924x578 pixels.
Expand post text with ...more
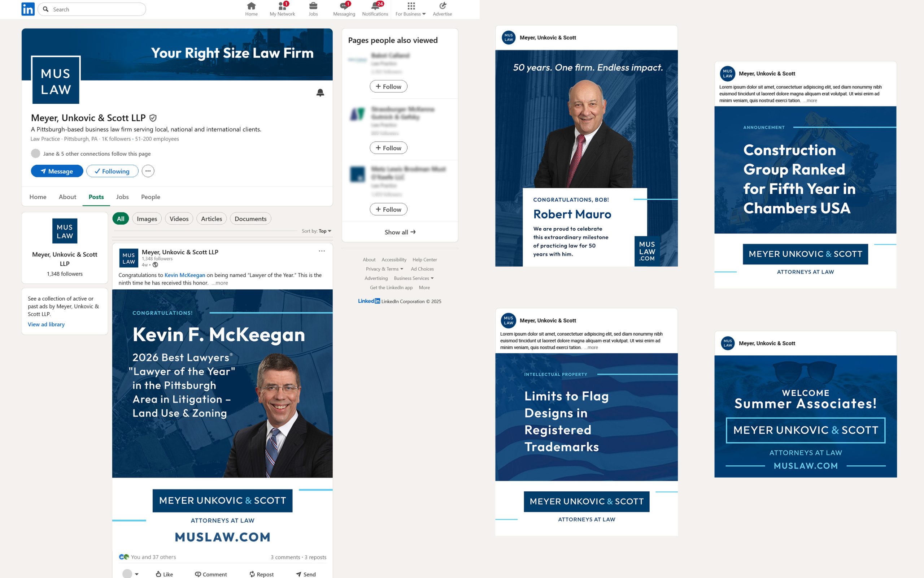point(220,283)
